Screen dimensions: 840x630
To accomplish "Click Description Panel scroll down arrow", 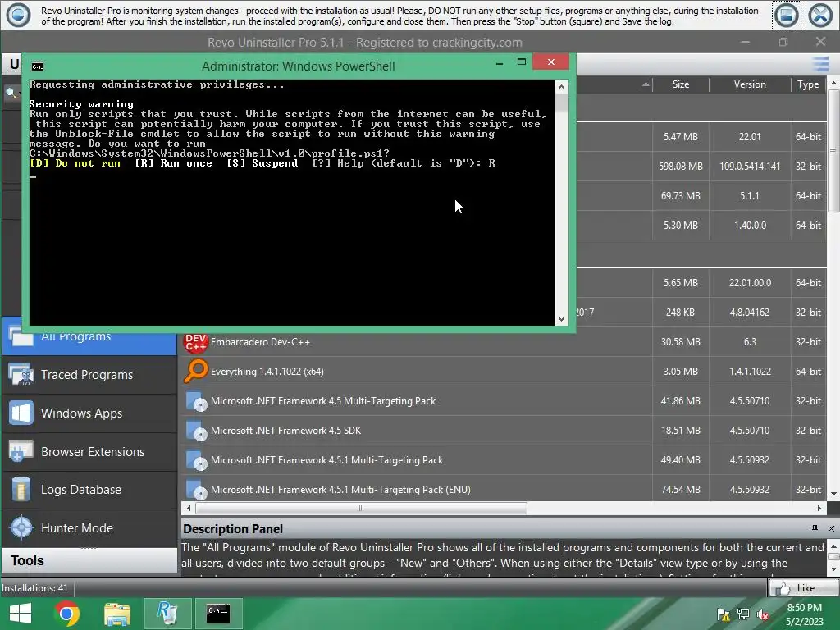I will click(833, 569).
